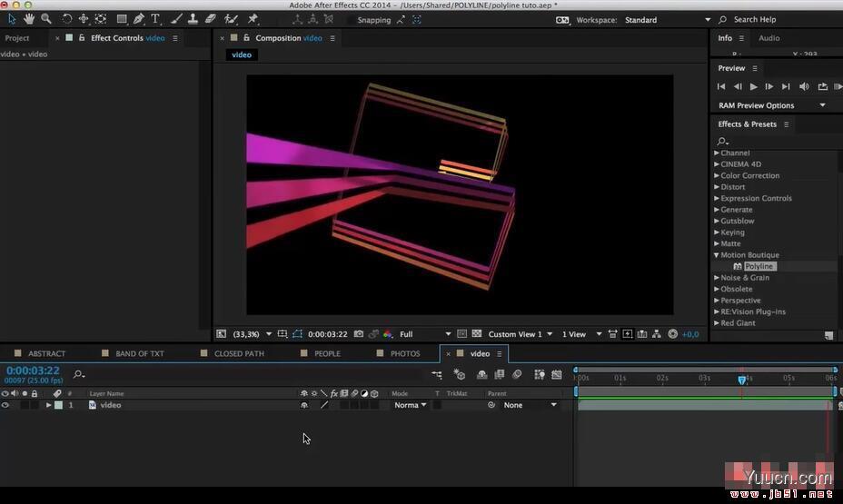Viewport: 843px width, 504px height.
Task: Toggle the shy switch on video layer
Action: (304, 405)
